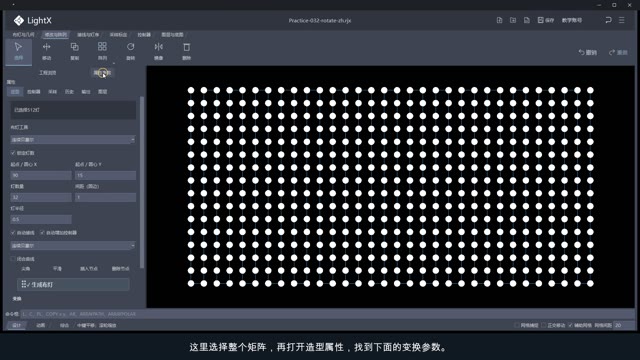Image resolution: width=640 pixels, height=360 pixels.
Task: Toggle the 网格捕捉 checkbox
Action: pyautogui.click(x=517, y=325)
